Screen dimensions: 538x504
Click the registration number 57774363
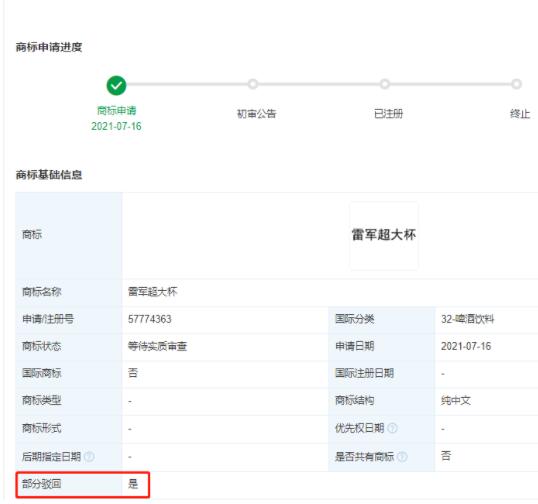pos(150,319)
